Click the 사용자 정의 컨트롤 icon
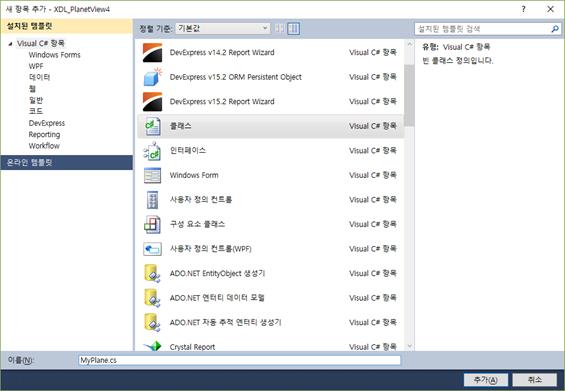This screenshot has width=565, height=391. coord(152,200)
